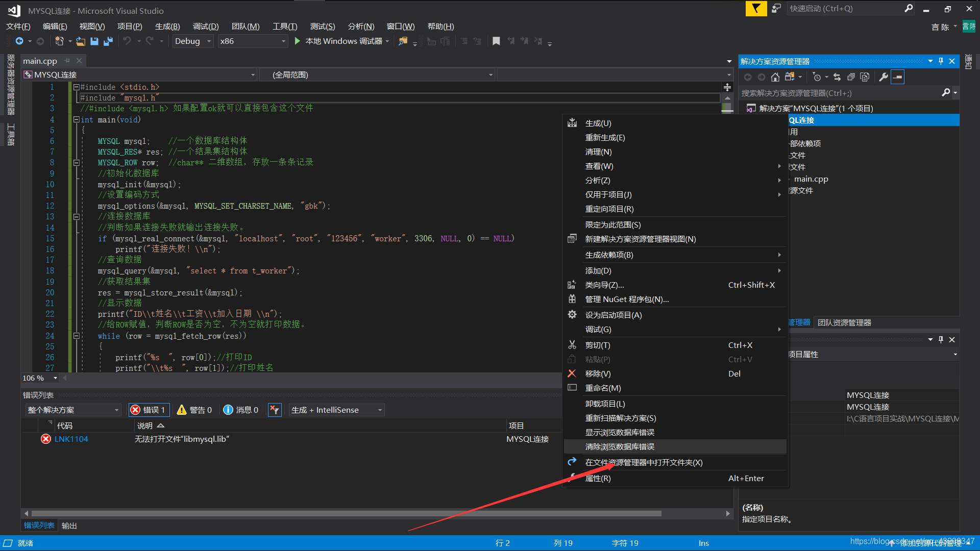980x551 pixels.
Task: Open the MYSQL连接 project scope dropdown
Action: (x=139, y=75)
